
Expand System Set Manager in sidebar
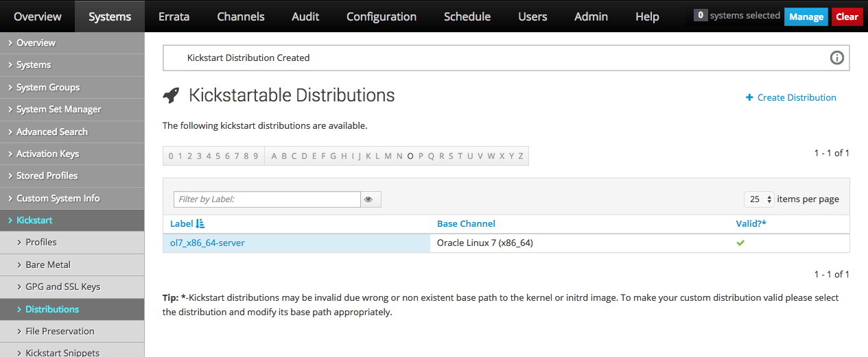pyautogui.click(x=72, y=109)
